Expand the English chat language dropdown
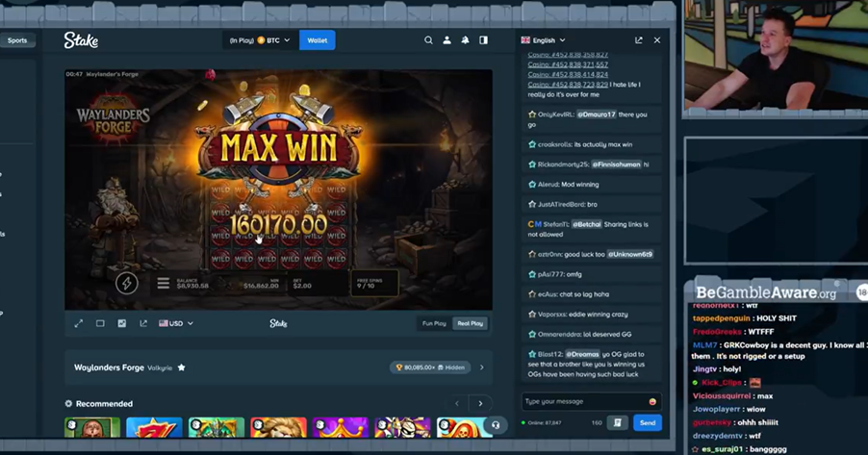The height and width of the screenshot is (455, 868). (544, 40)
